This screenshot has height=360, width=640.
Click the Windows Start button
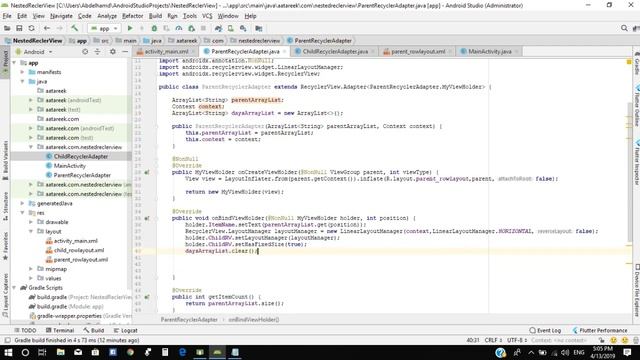click(x=8, y=352)
